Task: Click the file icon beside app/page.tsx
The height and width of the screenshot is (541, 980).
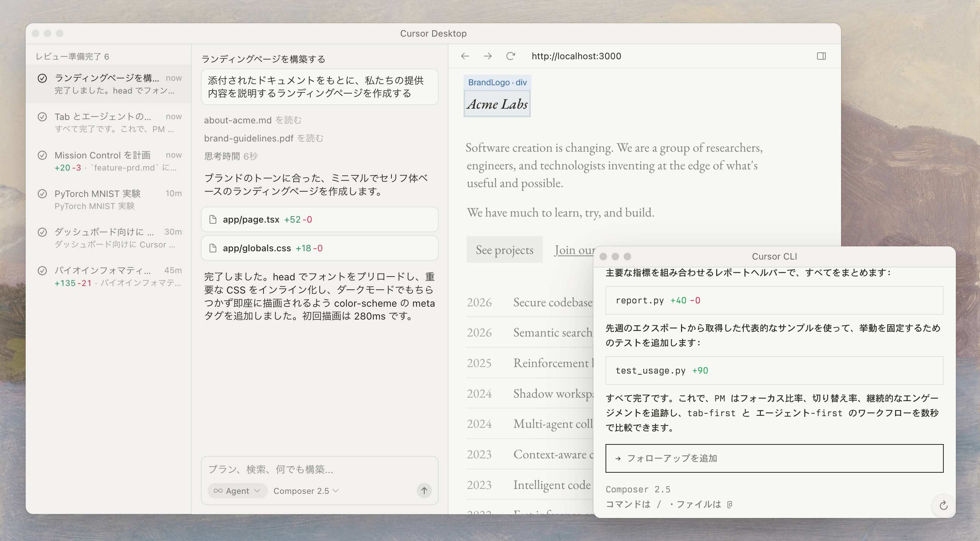Action: coord(213,219)
